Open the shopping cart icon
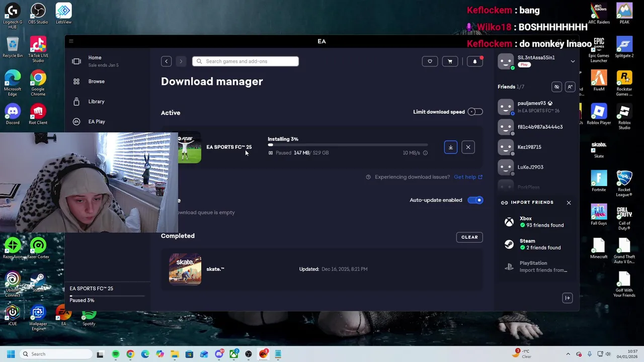644x362 pixels. pos(450,61)
